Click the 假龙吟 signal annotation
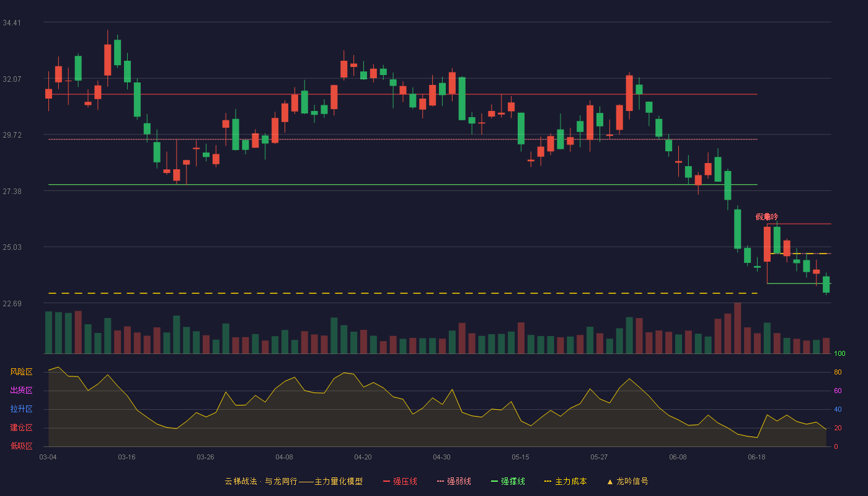This screenshot has width=868, height=496. tap(766, 216)
